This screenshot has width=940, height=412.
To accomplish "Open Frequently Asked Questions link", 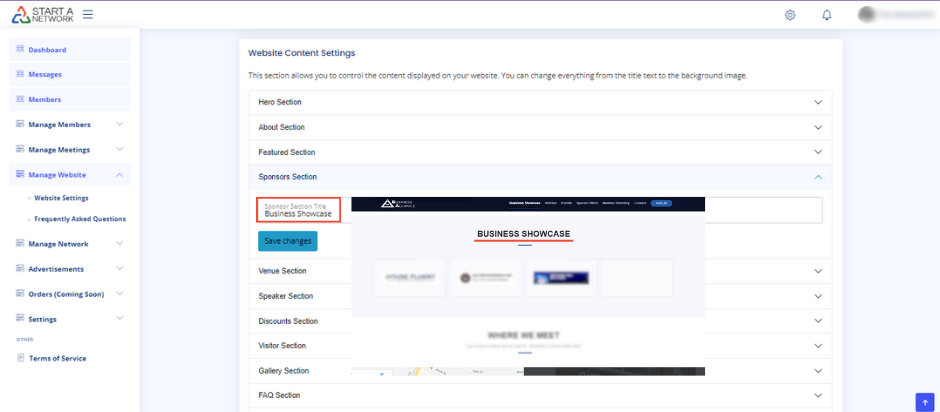I will (x=80, y=218).
